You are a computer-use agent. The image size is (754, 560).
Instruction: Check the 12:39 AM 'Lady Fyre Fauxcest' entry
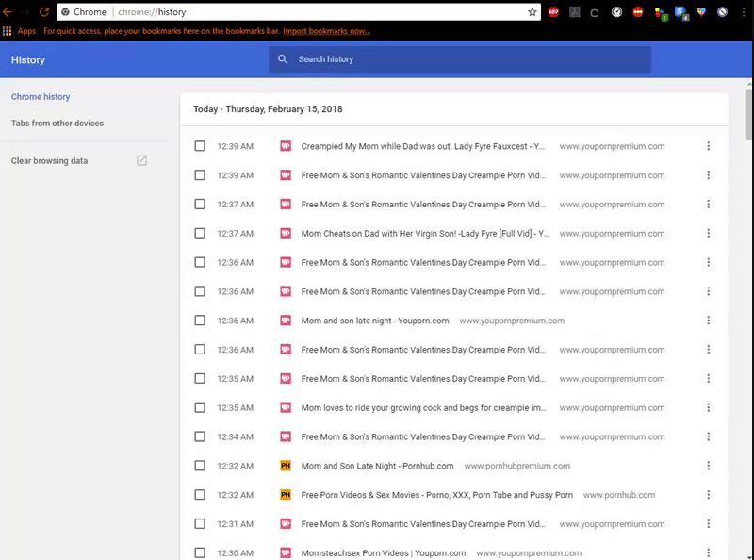200,146
